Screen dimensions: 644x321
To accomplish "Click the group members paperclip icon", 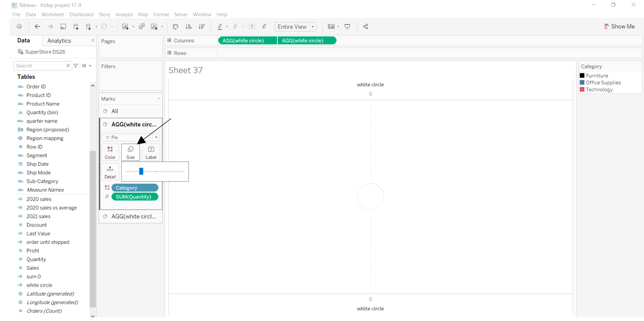I will (236, 26).
